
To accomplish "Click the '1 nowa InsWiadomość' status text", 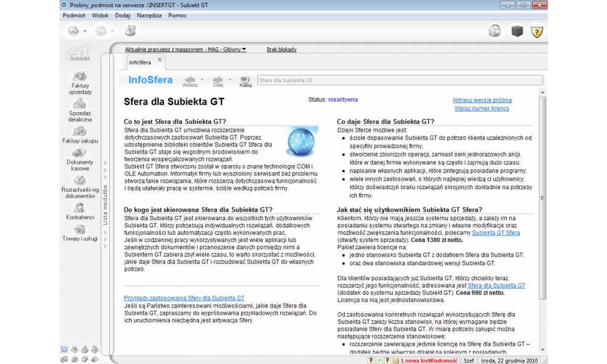I will (x=429, y=360).
